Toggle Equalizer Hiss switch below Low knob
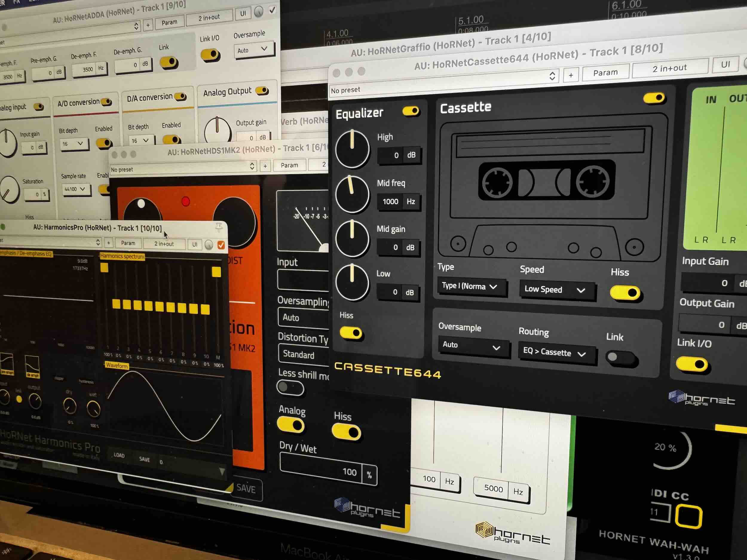The width and height of the screenshot is (747, 560). 351,333
